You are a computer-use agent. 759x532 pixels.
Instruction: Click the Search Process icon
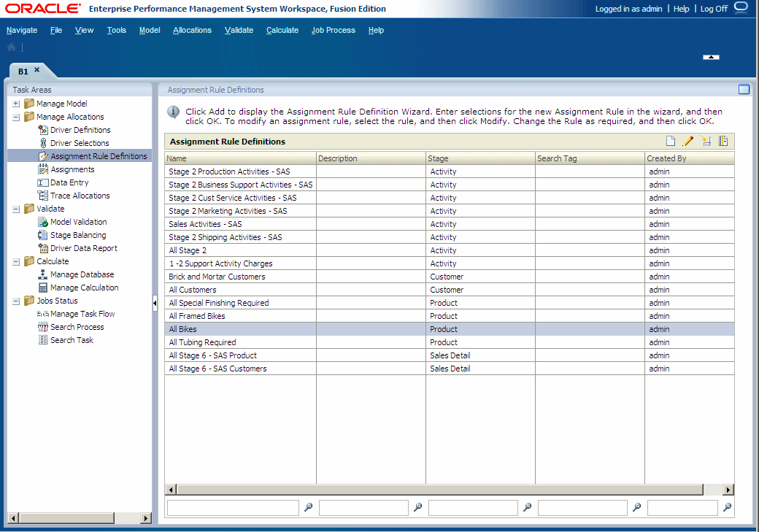pos(42,327)
